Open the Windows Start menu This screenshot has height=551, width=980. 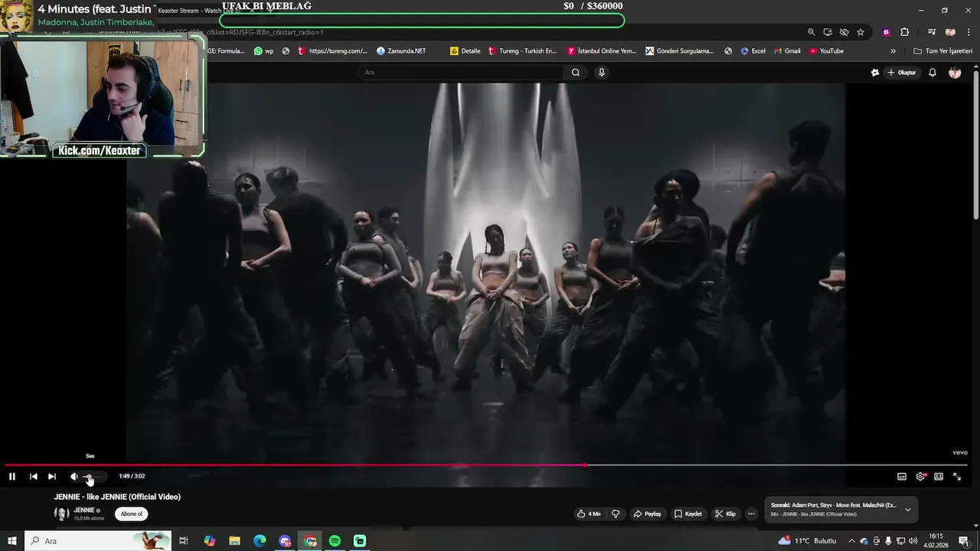(x=11, y=541)
